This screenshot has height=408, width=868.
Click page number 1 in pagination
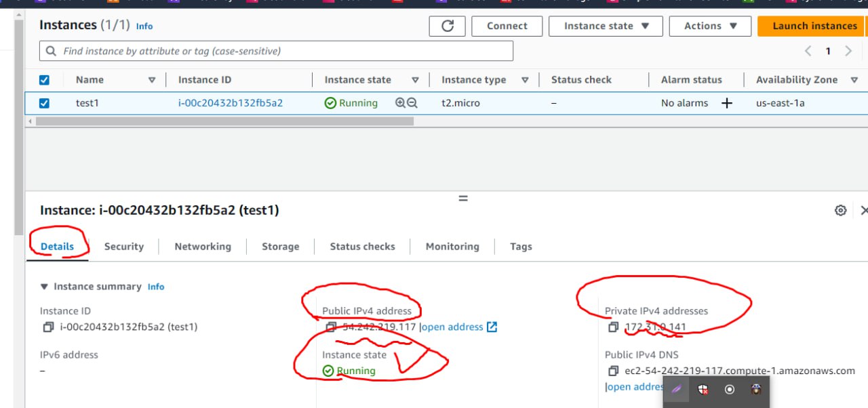point(828,51)
